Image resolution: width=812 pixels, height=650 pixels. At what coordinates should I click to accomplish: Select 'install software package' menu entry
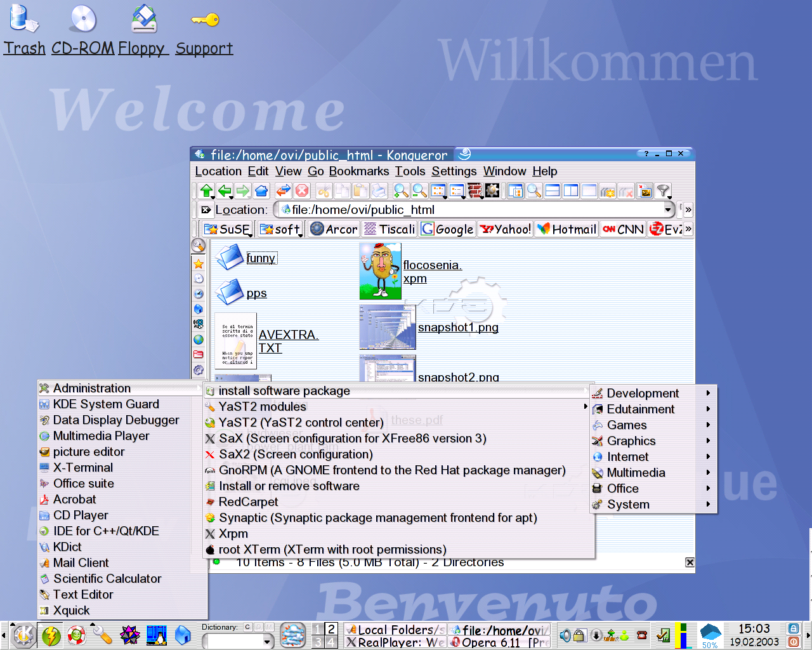click(398, 391)
